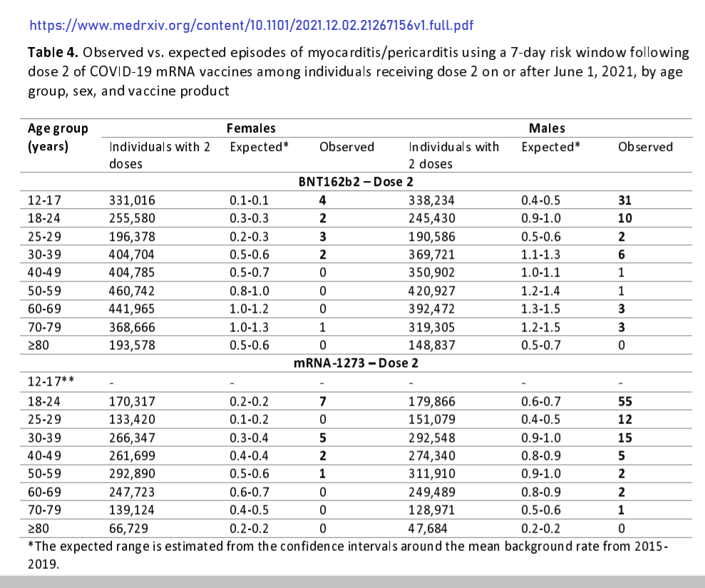Click the "Table 4." bold caption label

[x=53, y=53]
